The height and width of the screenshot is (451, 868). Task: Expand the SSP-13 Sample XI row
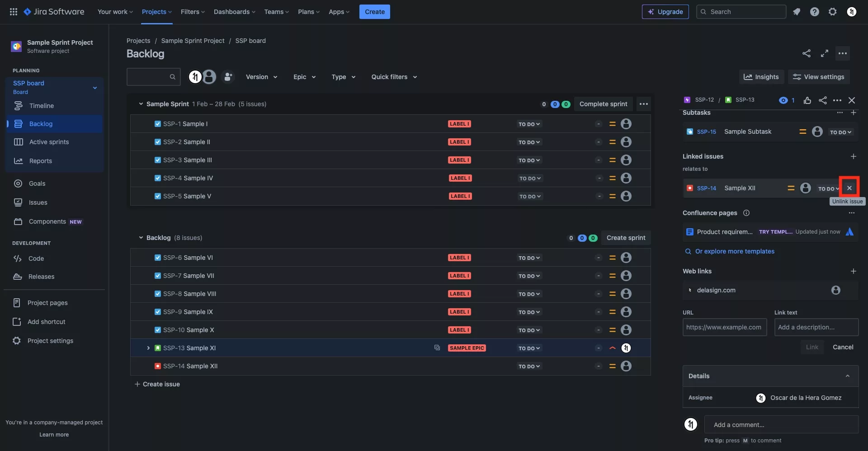(x=148, y=348)
